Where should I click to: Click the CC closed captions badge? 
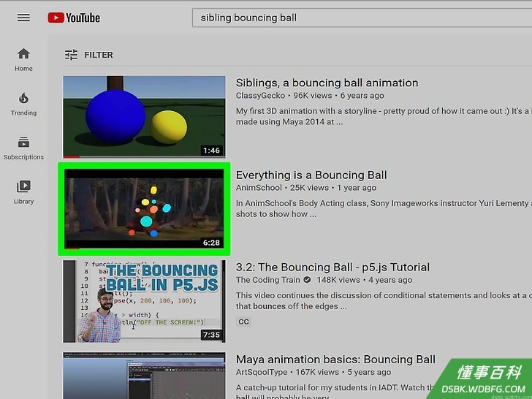pos(243,322)
